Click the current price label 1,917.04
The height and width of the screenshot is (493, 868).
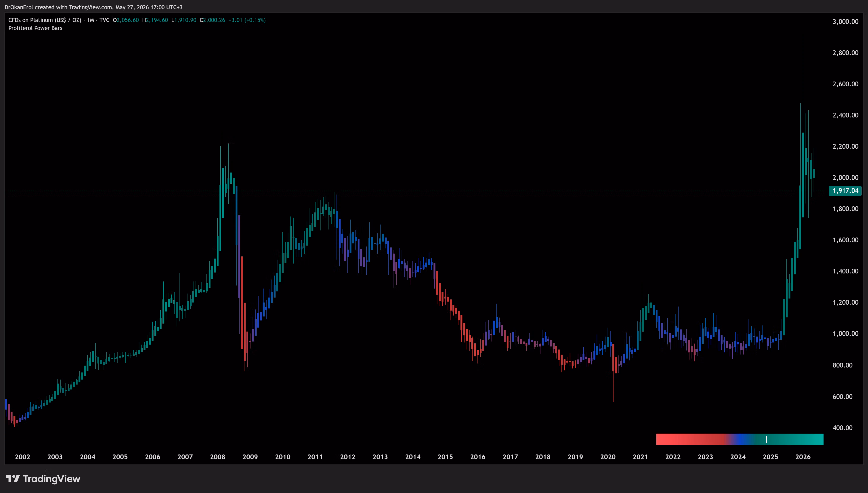coord(845,191)
